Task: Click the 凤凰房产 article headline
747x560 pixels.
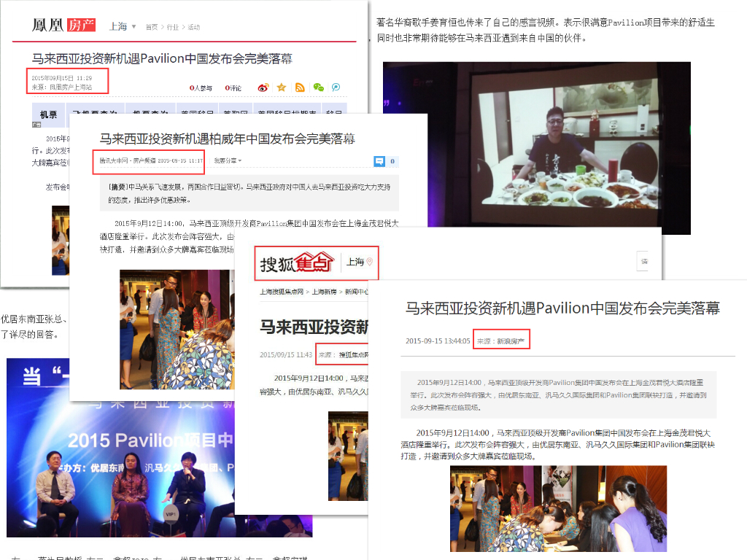Action: (162, 58)
